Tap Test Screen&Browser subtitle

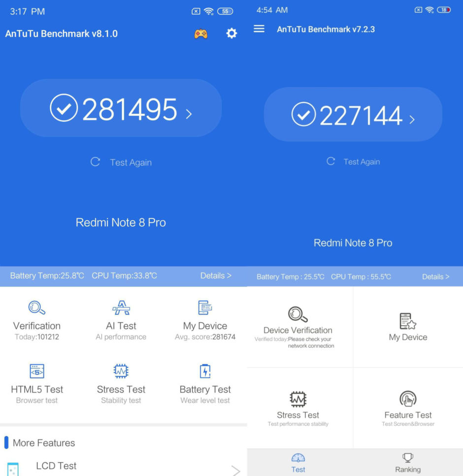[408, 424]
